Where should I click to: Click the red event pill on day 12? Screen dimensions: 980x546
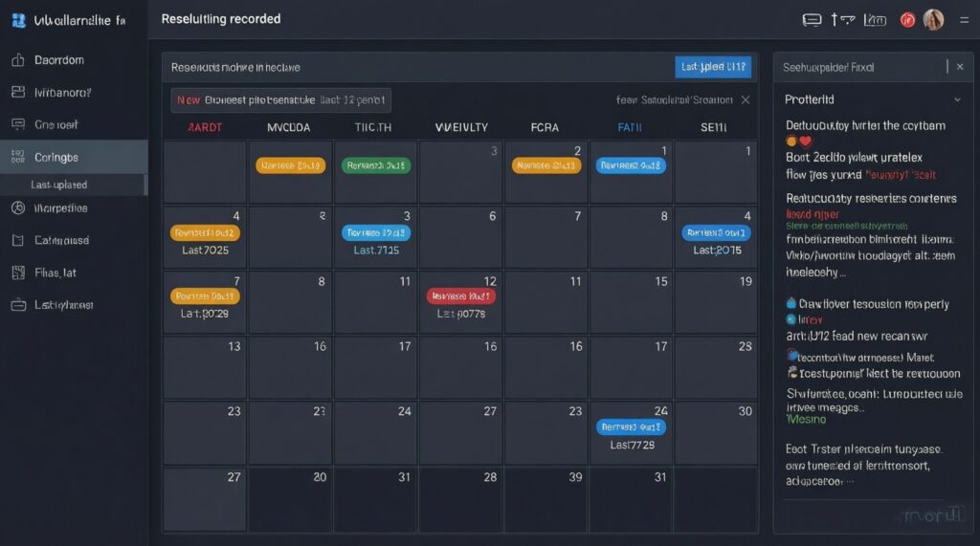[460, 296]
